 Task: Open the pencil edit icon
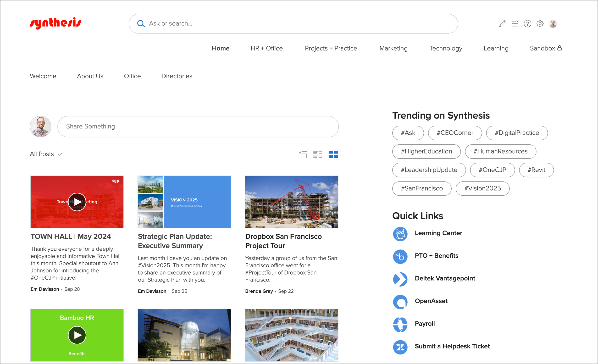coord(502,23)
